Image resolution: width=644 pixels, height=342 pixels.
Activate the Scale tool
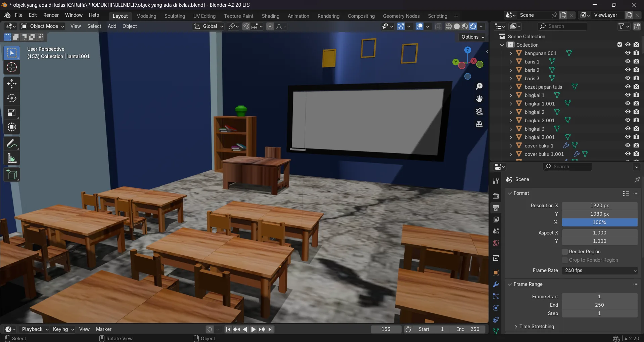[x=12, y=113]
